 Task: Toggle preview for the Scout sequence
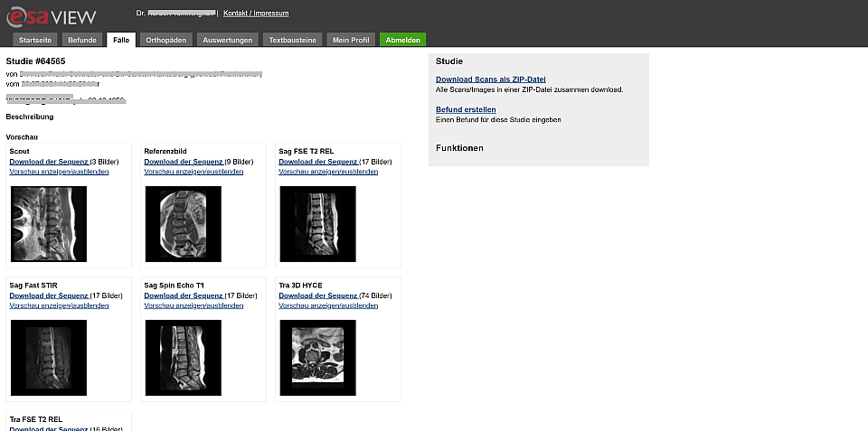point(59,171)
